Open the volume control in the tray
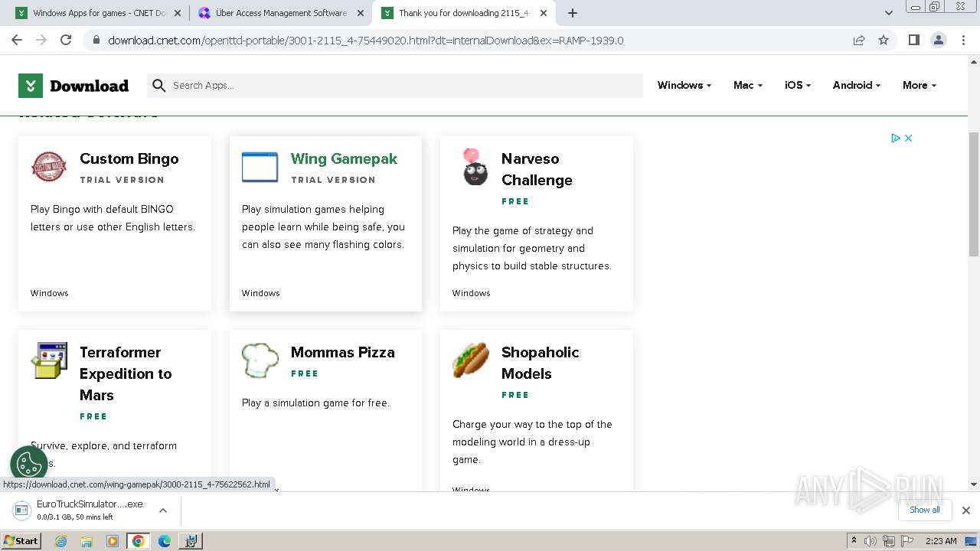 871,541
